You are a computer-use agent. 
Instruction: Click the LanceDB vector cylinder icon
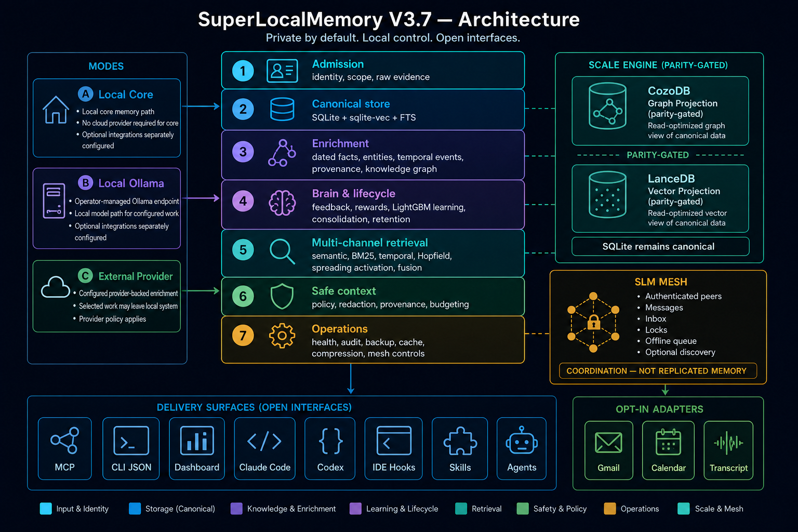[607, 194]
